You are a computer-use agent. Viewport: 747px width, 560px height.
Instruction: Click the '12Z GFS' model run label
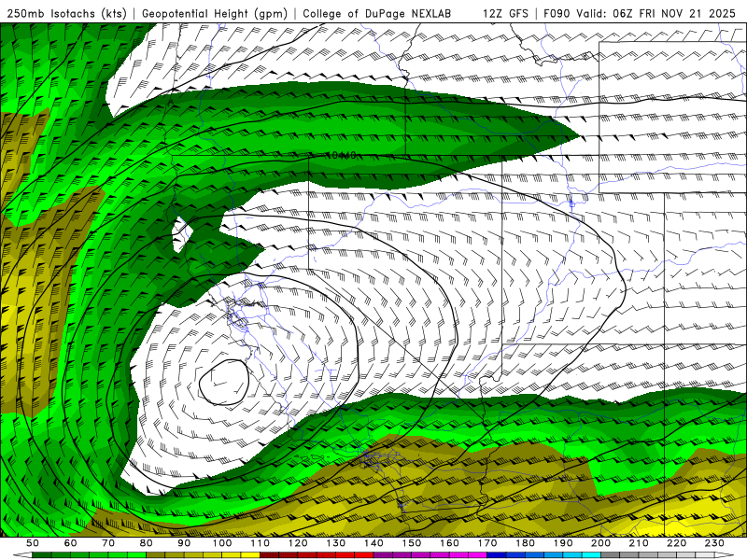(505, 13)
